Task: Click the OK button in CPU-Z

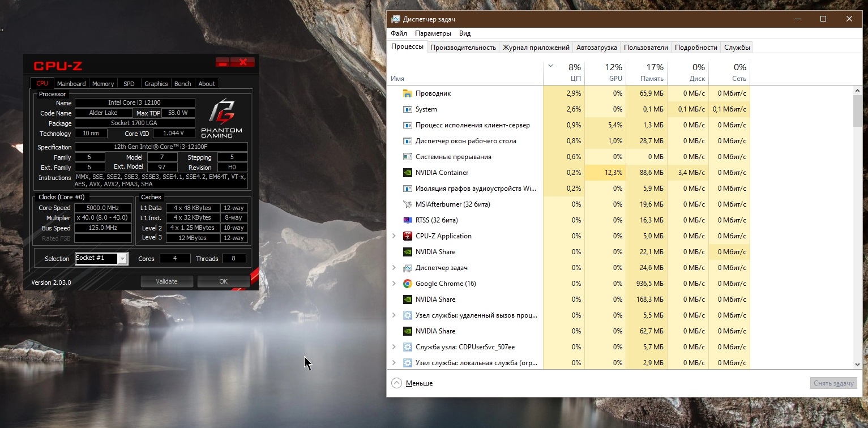Action: [x=224, y=281]
